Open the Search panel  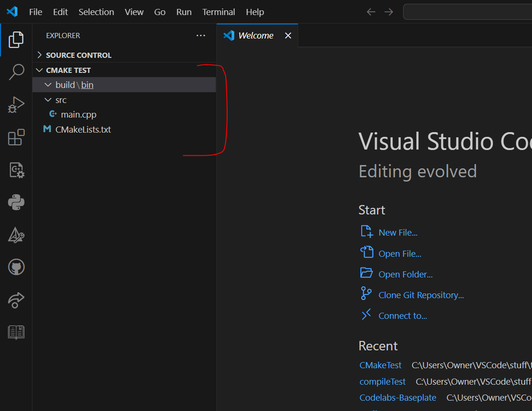click(x=16, y=72)
